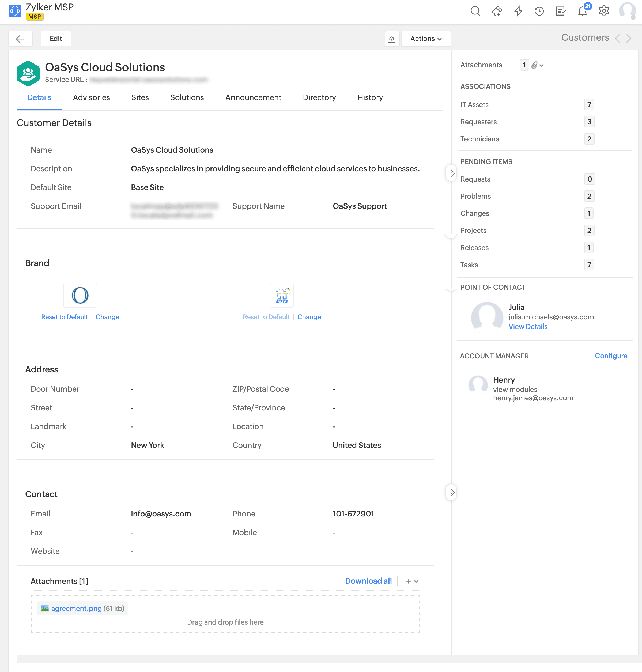
Task: Click the OaSys brand logo thumbnail
Action: [x=80, y=295]
